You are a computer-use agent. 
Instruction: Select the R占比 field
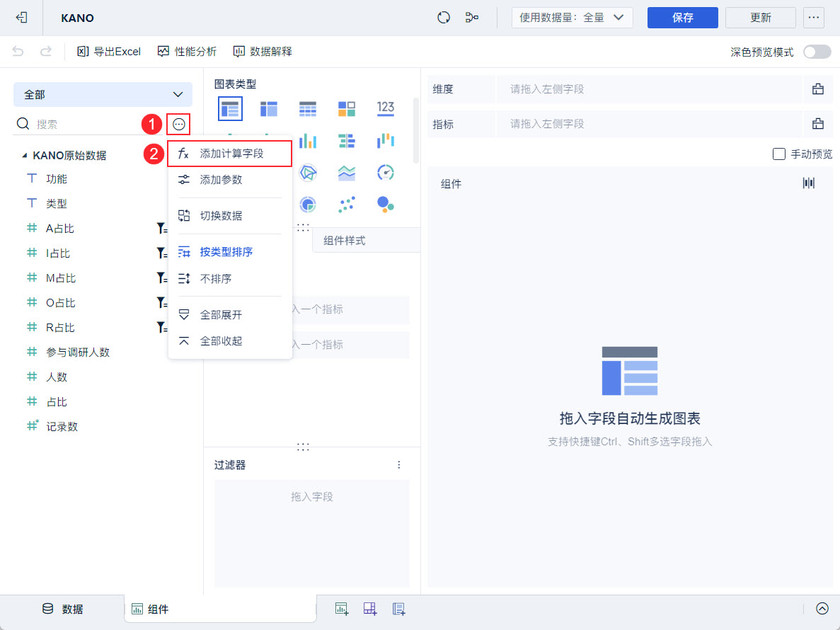click(60, 327)
